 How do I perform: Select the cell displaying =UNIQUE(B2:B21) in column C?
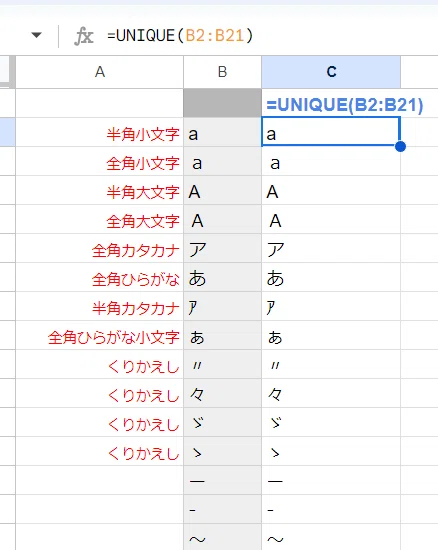331,103
